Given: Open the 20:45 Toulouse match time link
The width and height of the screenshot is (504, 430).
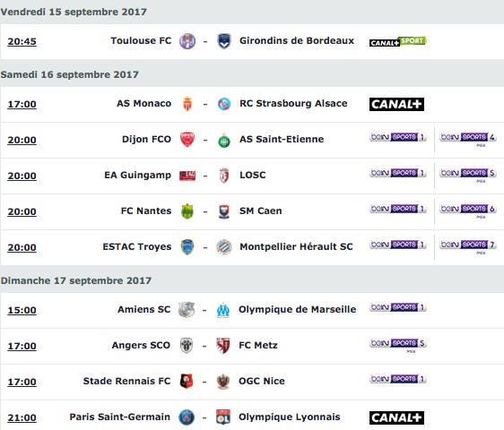Looking at the screenshot, I should click(x=22, y=41).
